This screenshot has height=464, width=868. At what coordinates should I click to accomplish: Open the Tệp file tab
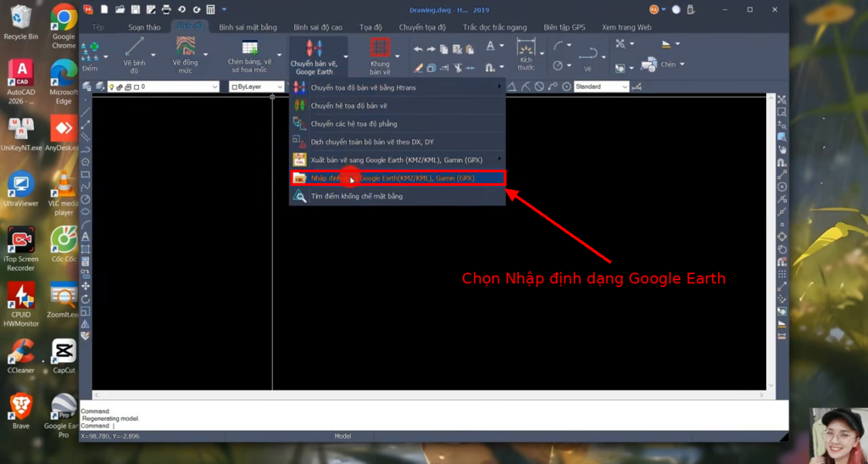[98, 27]
